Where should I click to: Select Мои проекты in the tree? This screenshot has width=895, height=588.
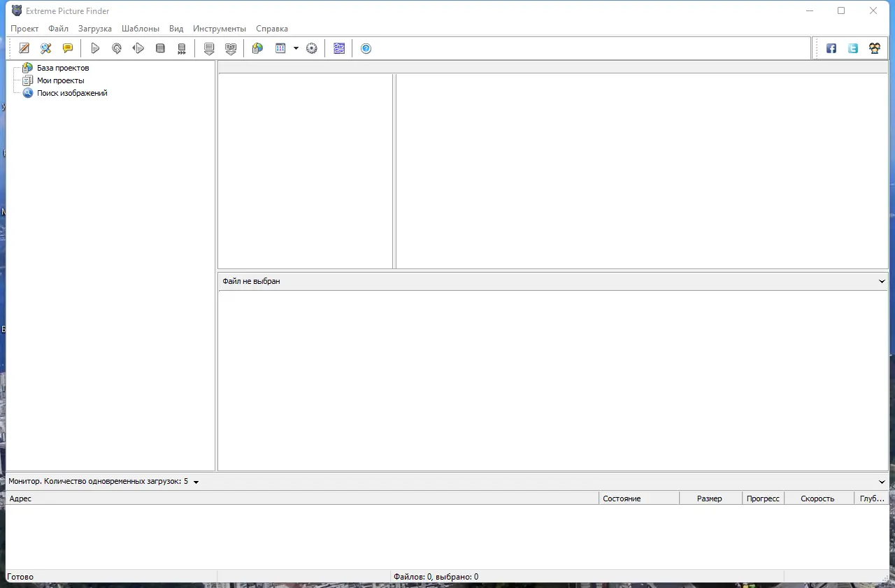pyautogui.click(x=61, y=80)
